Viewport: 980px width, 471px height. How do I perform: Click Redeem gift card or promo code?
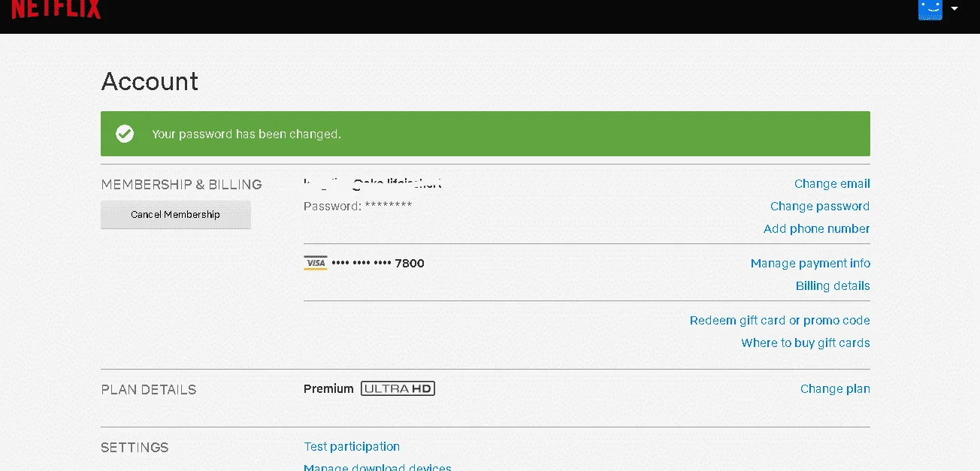click(779, 320)
